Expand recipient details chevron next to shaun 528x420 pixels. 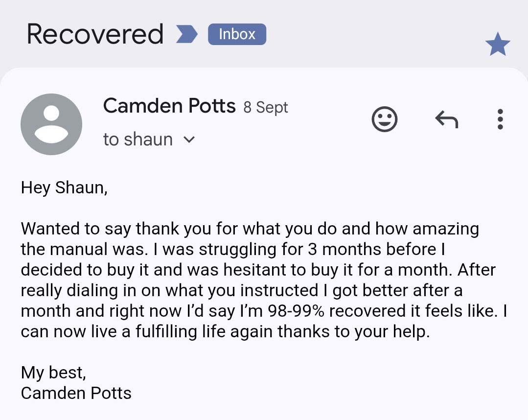pos(189,140)
